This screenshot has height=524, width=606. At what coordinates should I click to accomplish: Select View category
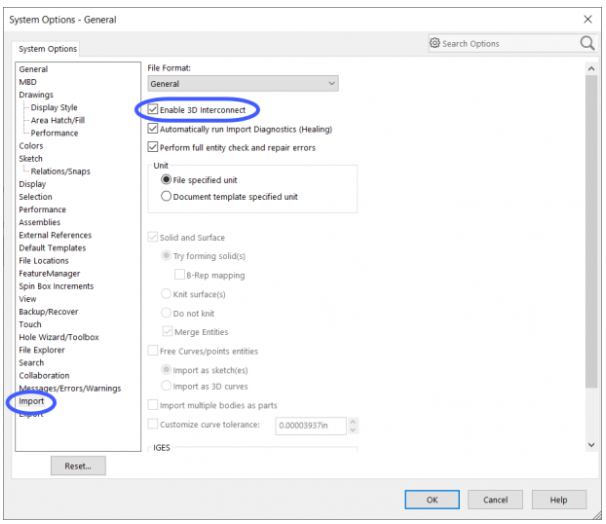(x=27, y=299)
